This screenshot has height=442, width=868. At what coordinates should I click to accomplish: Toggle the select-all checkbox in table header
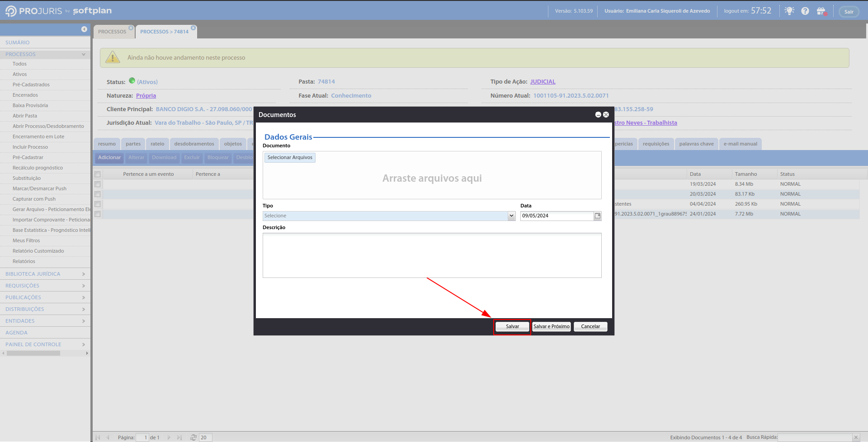pyautogui.click(x=97, y=174)
